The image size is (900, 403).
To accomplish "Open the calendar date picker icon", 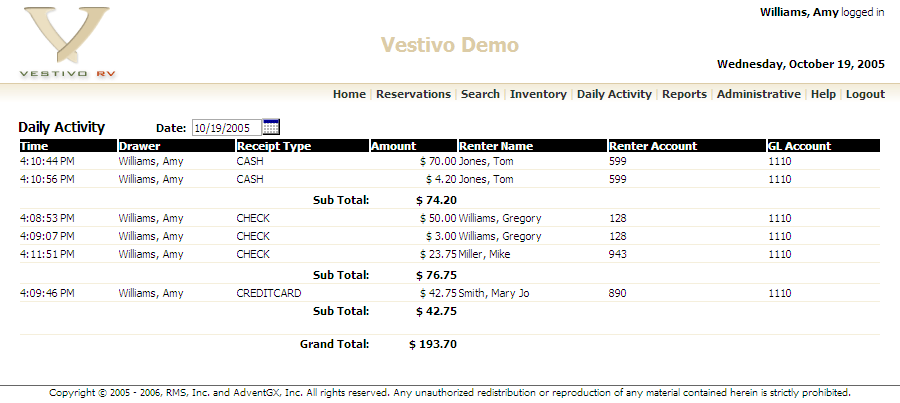I will point(271,127).
